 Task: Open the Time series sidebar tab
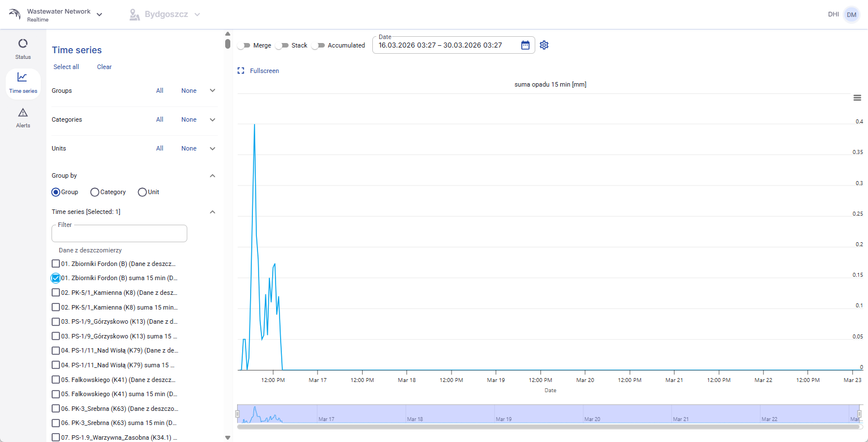[x=23, y=83]
